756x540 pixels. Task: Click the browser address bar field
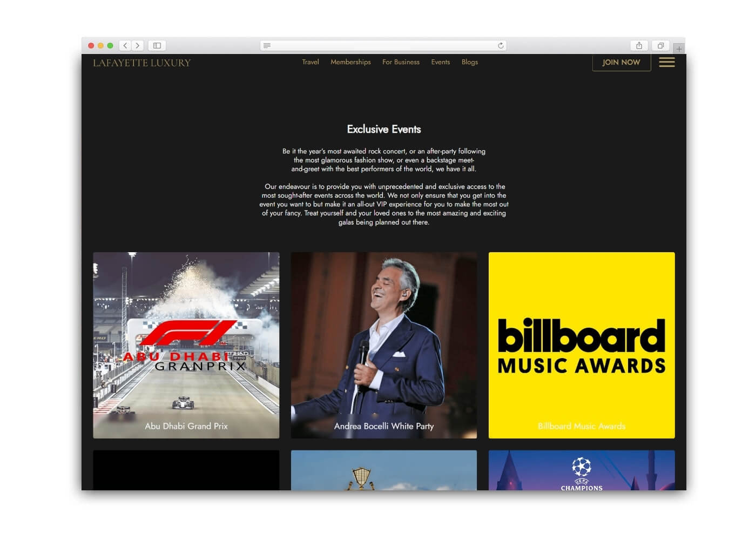[383, 46]
